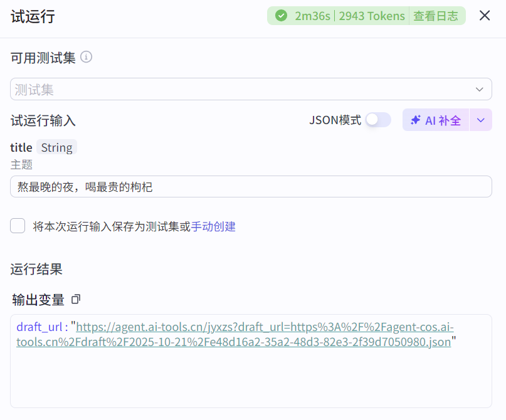
Task: Click the 手动创建 link
Action: coord(213,226)
